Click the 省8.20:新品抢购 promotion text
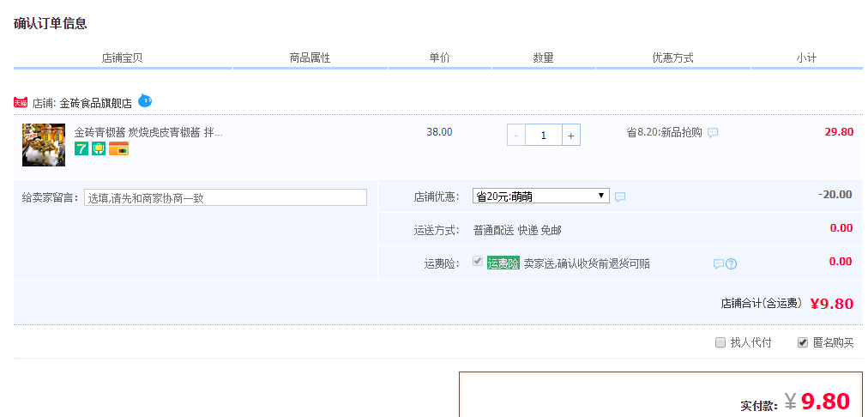The width and height of the screenshot is (868, 417). [664, 132]
